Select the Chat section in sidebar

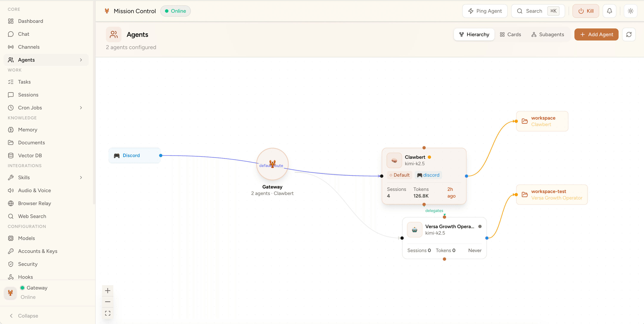tap(24, 34)
